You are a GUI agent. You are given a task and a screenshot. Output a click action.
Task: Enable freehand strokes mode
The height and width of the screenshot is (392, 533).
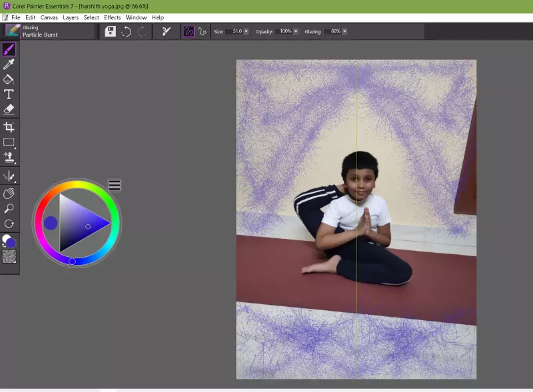(x=189, y=31)
